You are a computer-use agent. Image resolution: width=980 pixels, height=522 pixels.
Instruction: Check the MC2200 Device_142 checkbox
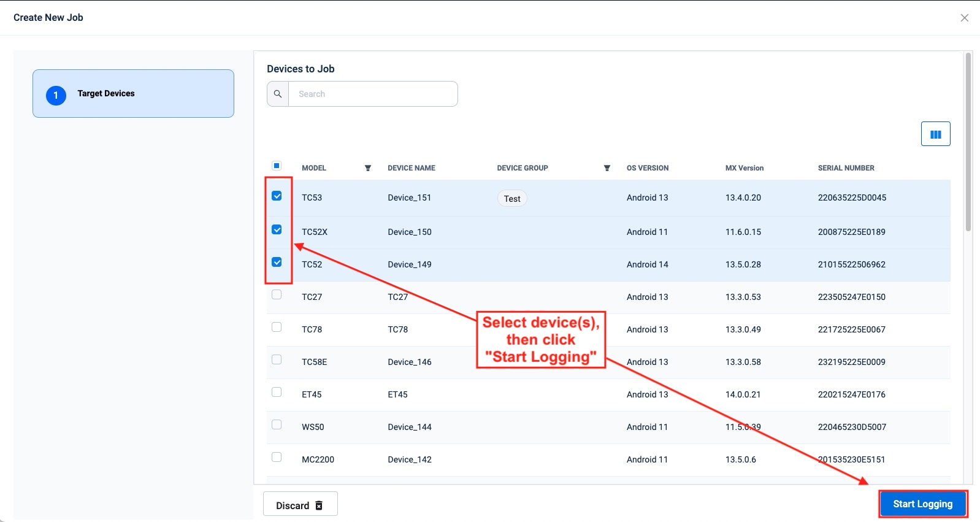point(277,458)
